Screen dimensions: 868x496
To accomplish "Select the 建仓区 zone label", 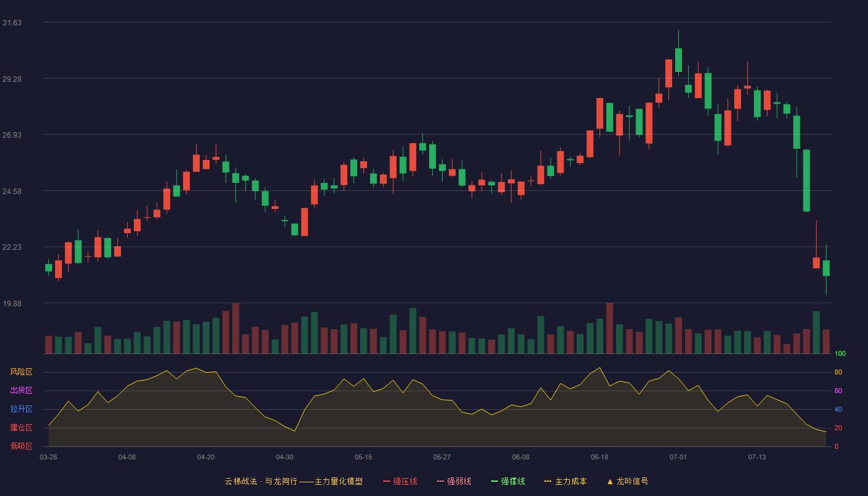I will (x=21, y=428).
